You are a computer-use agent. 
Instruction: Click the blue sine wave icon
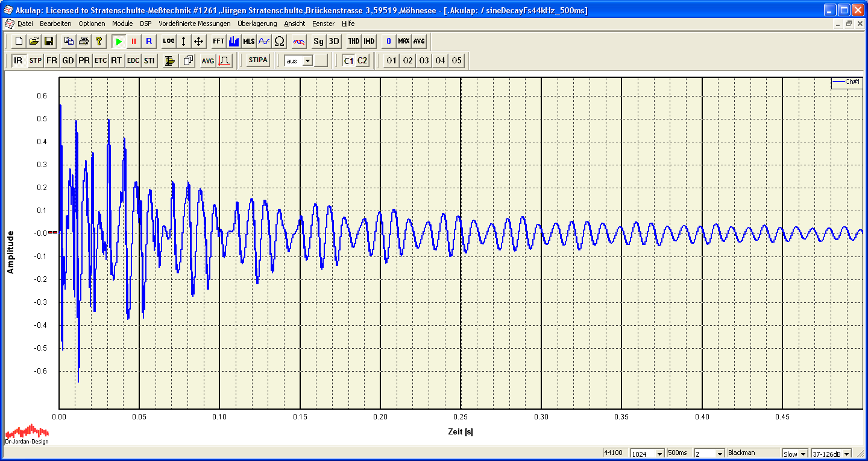(264, 42)
